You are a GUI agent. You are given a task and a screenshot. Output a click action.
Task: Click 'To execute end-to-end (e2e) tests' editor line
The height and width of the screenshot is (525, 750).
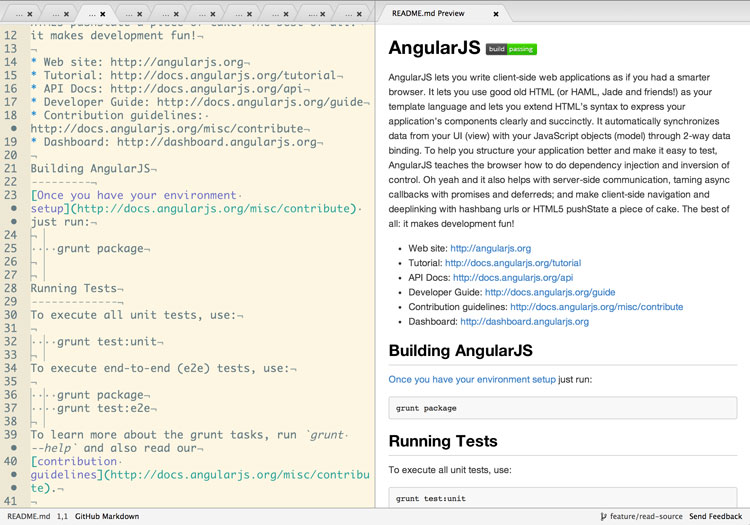(160, 368)
